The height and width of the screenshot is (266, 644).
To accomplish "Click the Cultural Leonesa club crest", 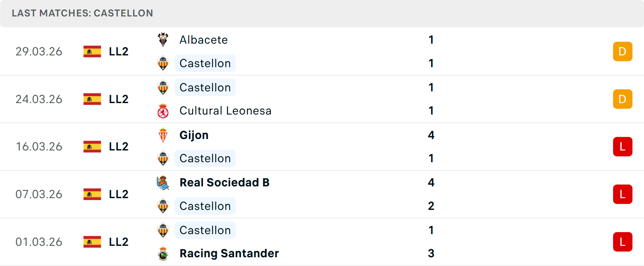I will point(163,111).
